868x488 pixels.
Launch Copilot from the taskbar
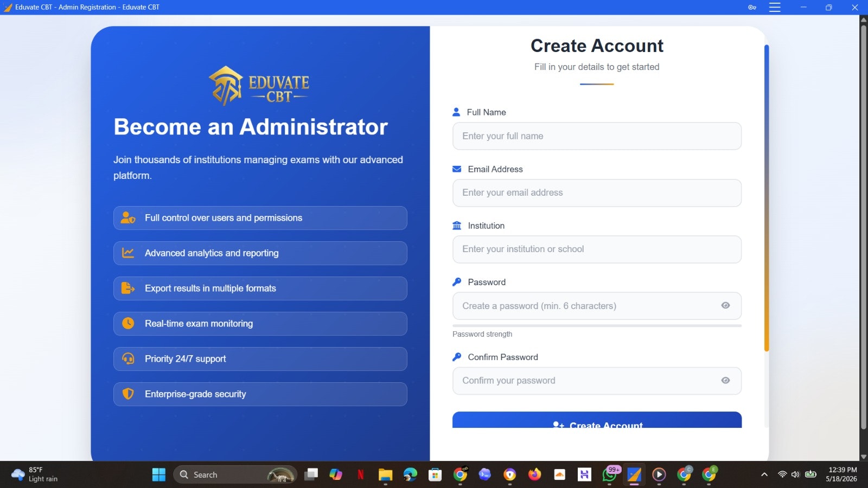336,475
